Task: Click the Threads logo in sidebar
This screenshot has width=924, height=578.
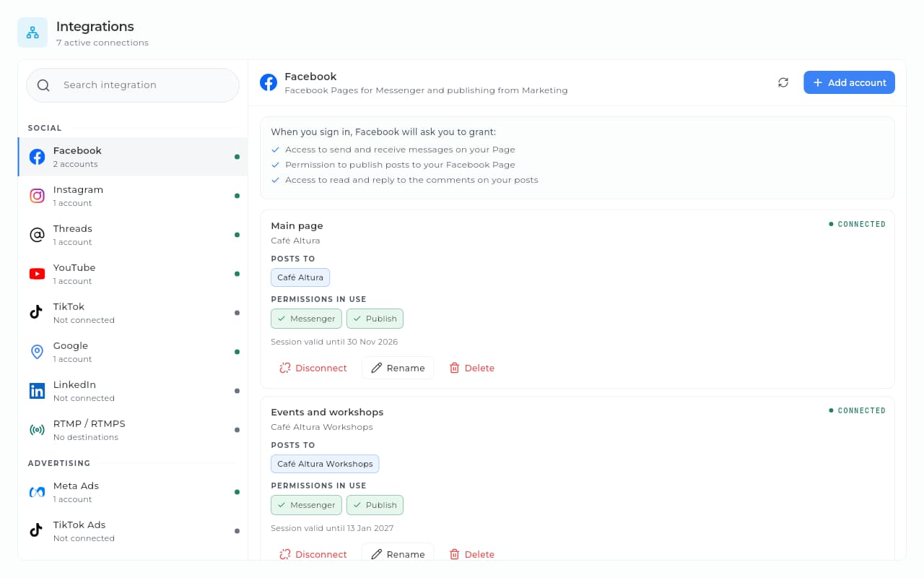Action: pos(37,235)
